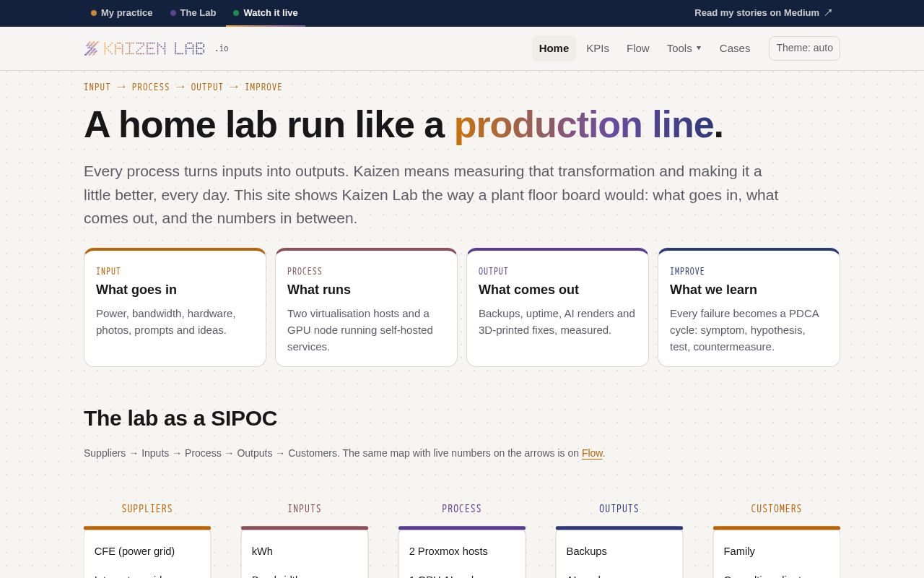Image resolution: width=924 pixels, height=578 pixels.
Task: Select the 2 Proxmox hosts entry
Action: [x=448, y=551]
